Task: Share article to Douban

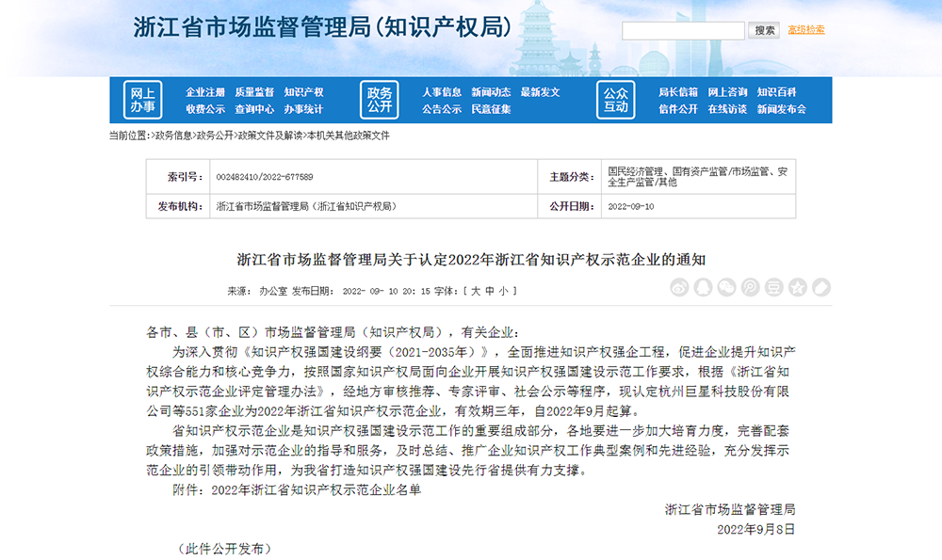Action: (773, 287)
